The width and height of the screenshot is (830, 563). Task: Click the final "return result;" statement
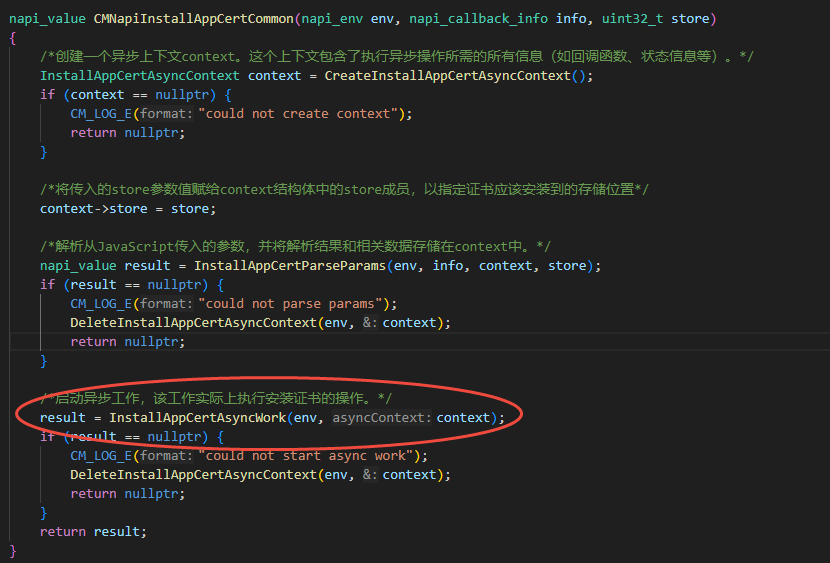93,532
